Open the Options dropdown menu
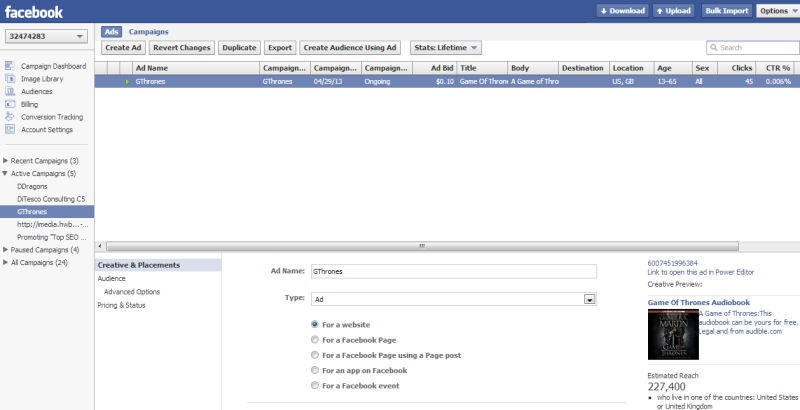This screenshot has height=410, width=800. point(779,11)
